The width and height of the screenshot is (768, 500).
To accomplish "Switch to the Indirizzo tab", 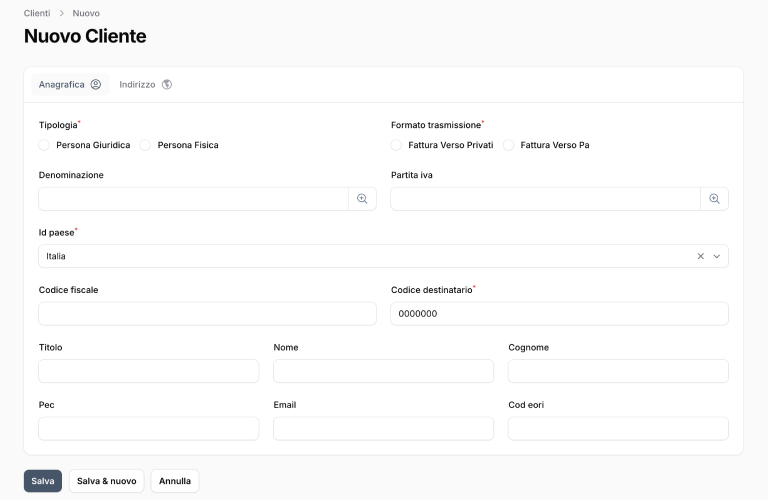I will click(x=145, y=85).
